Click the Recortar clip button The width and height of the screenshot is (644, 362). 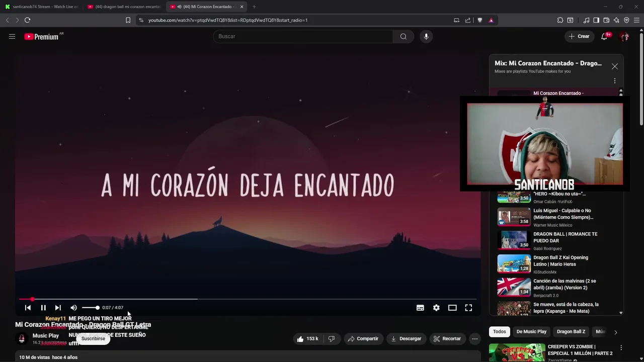pos(447,339)
